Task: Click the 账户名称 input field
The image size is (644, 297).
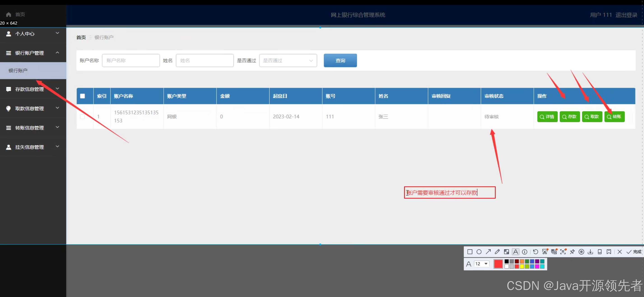Action: tap(131, 60)
